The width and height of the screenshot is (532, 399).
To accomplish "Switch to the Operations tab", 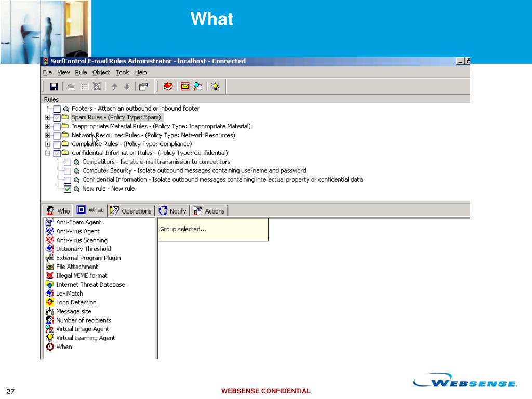I will pyautogui.click(x=131, y=211).
